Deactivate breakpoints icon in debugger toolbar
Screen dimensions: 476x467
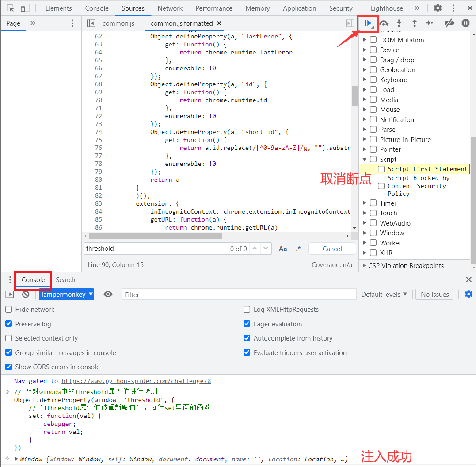[x=449, y=23]
